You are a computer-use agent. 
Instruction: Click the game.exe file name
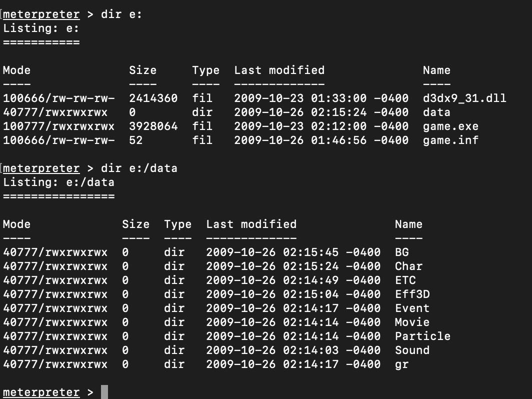tap(450, 126)
